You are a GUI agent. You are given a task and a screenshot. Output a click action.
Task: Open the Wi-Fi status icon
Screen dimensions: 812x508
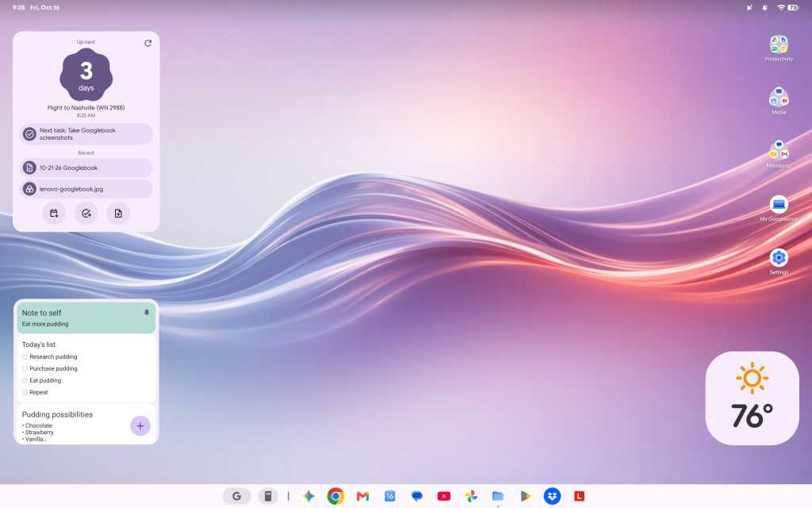(781, 8)
